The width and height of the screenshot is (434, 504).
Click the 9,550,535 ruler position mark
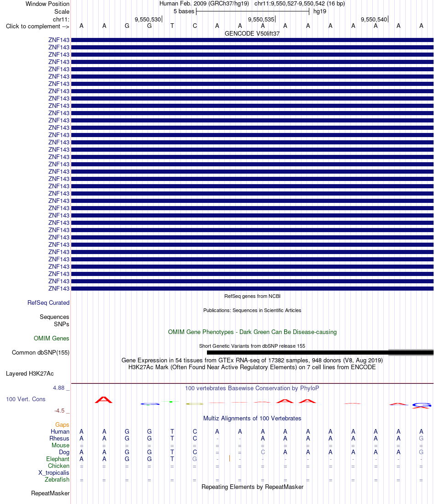click(x=261, y=19)
